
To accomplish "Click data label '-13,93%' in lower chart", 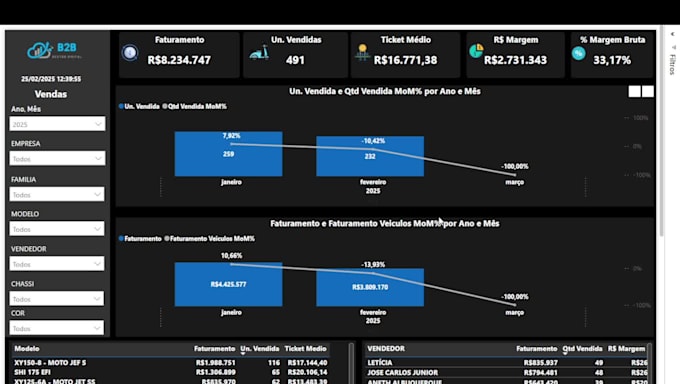I will pos(373,264).
